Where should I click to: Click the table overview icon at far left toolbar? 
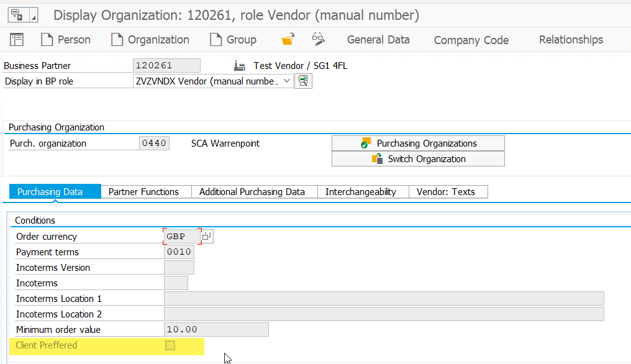pos(16,39)
